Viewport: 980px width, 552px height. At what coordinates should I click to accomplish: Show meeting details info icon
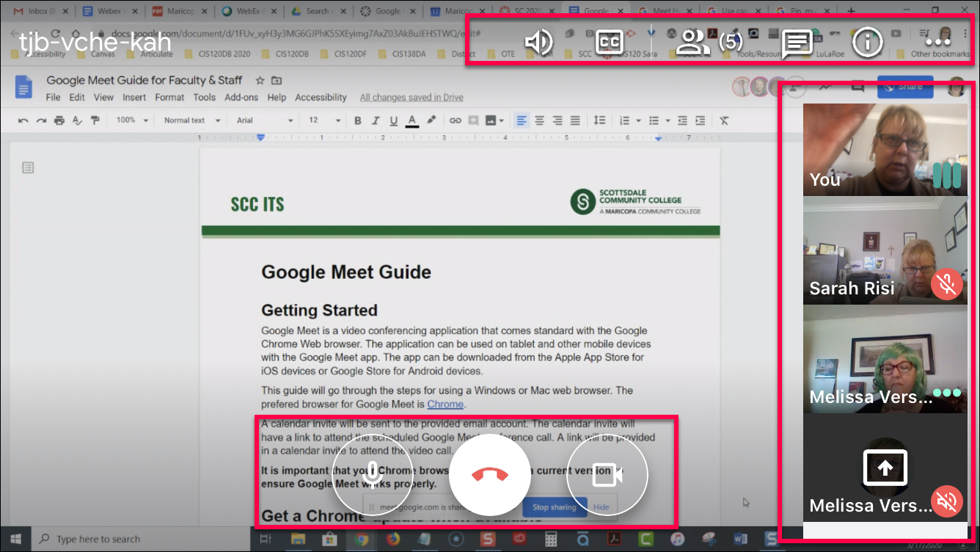(868, 43)
